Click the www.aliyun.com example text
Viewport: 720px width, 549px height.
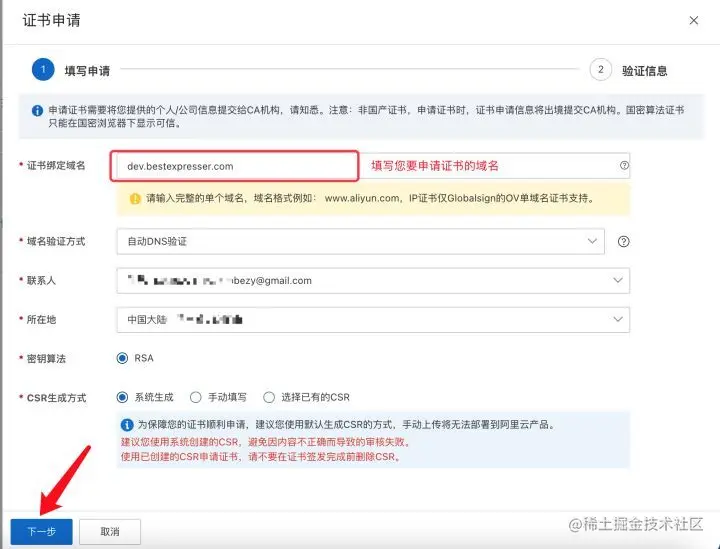coord(362,198)
